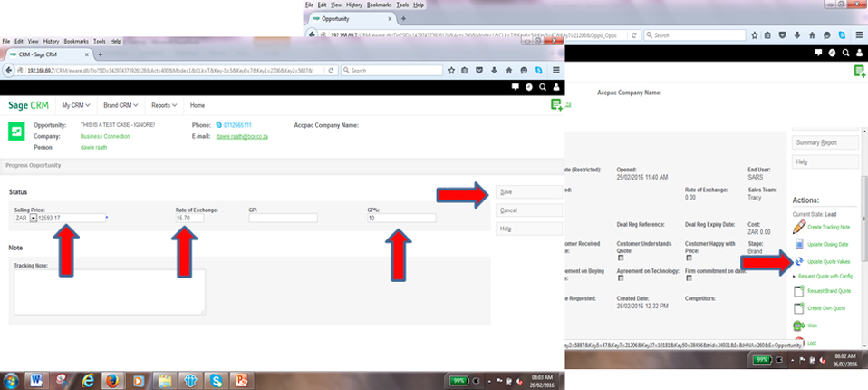Image resolution: width=868 pixels, height=390 pixels.
Task: Tick the Customer Understands Quote checkbox
Action: (620, 258)
